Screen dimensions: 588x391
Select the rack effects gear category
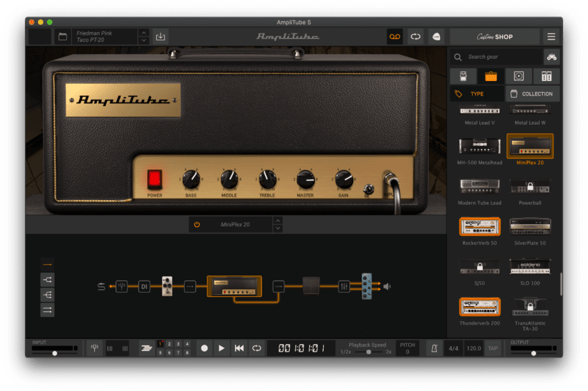(546, 77)
